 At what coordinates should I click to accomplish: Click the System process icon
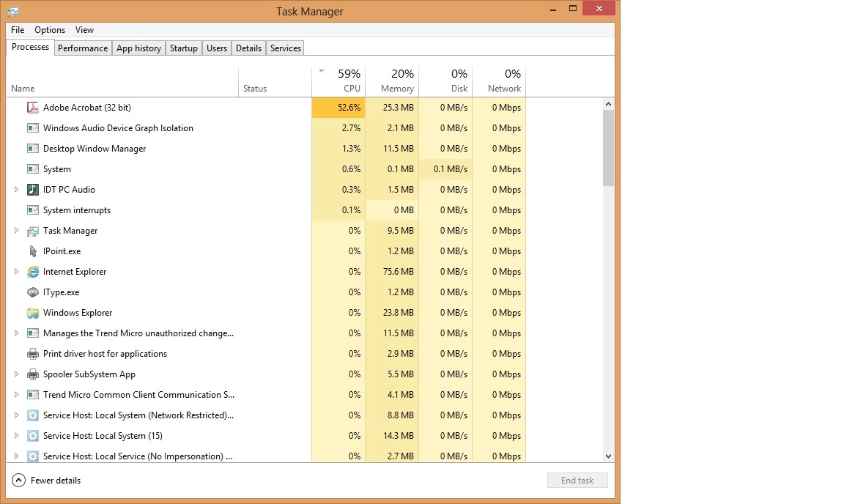click(33, 169)
